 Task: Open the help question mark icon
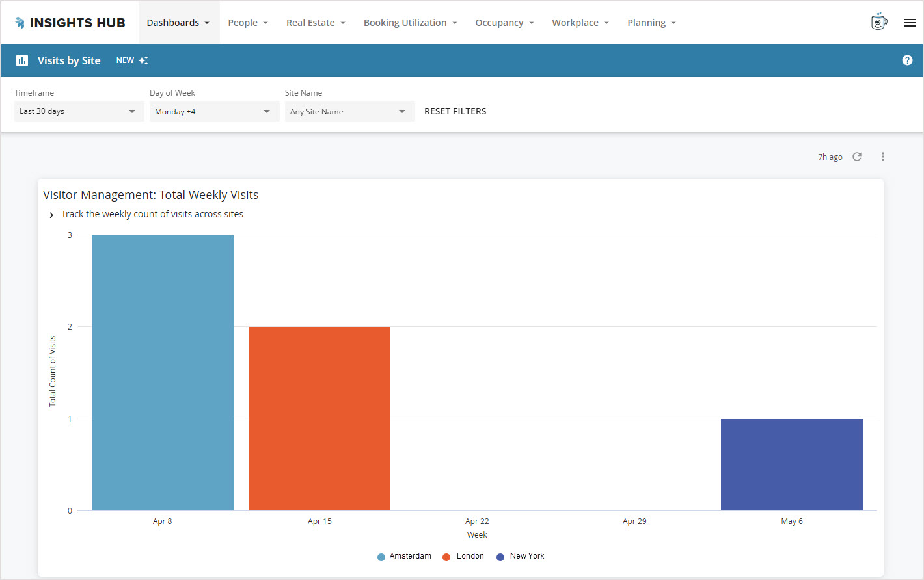[x=907, y=60]
